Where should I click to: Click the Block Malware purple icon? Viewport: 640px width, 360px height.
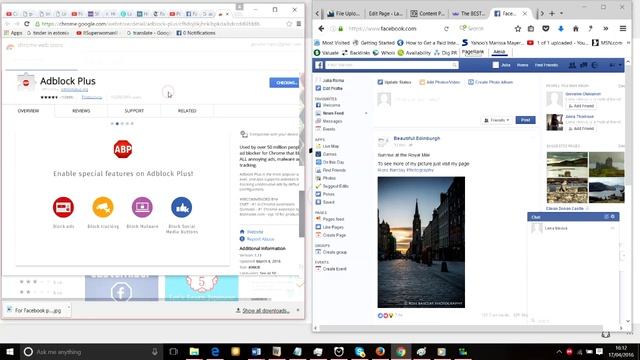(x=142, y=207)
